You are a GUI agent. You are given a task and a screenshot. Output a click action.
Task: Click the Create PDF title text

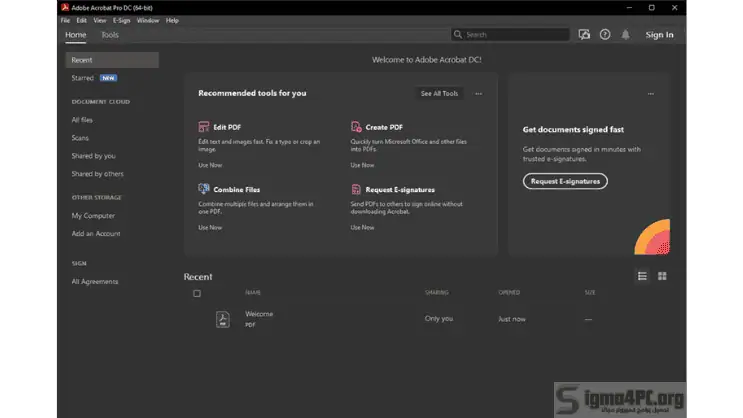[384, 127]
